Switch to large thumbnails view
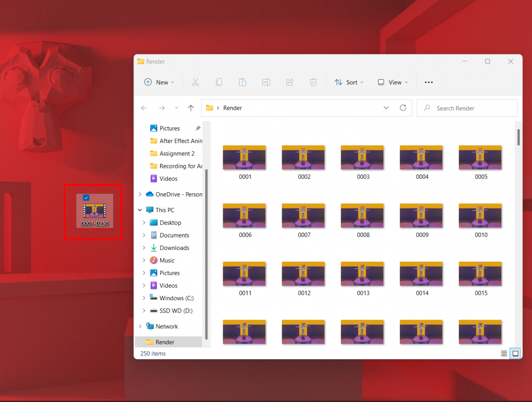 [515, 354]
